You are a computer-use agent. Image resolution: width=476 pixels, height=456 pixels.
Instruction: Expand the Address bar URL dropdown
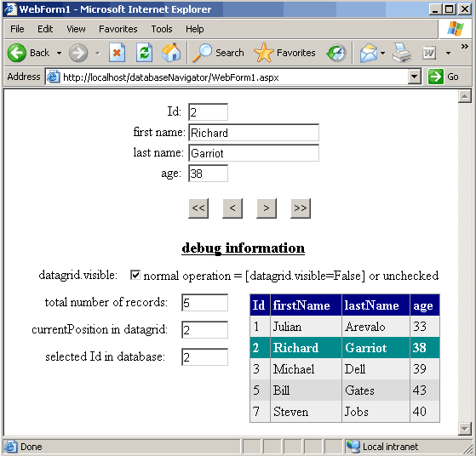click(414, 77)
